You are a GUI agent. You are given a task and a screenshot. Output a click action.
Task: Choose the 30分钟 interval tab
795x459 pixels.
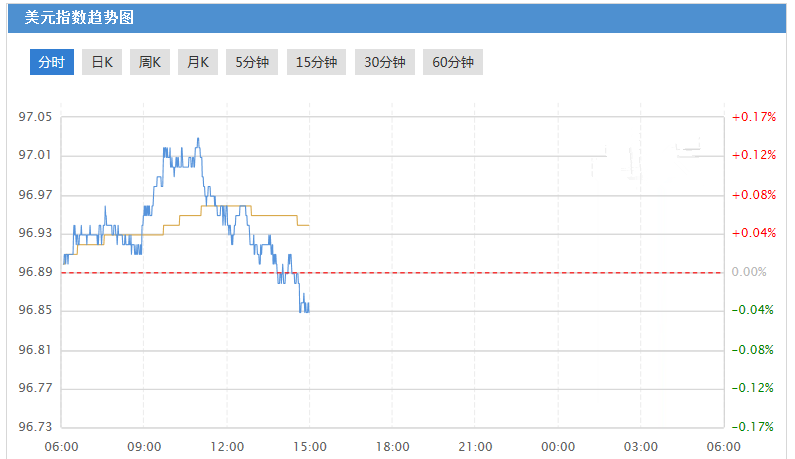coord(384,62)
